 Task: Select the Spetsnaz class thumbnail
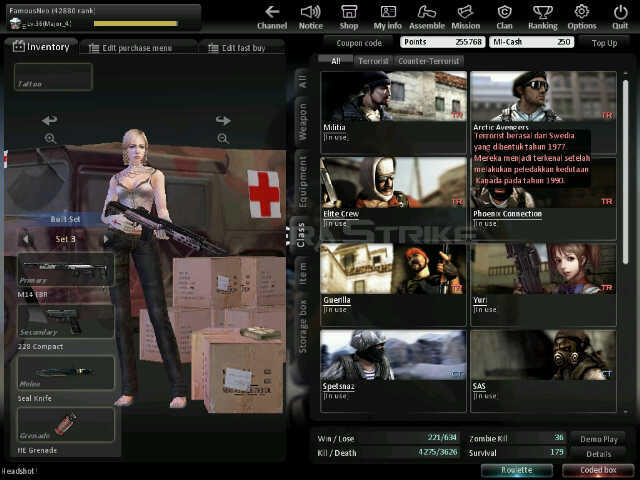point(394,355)
